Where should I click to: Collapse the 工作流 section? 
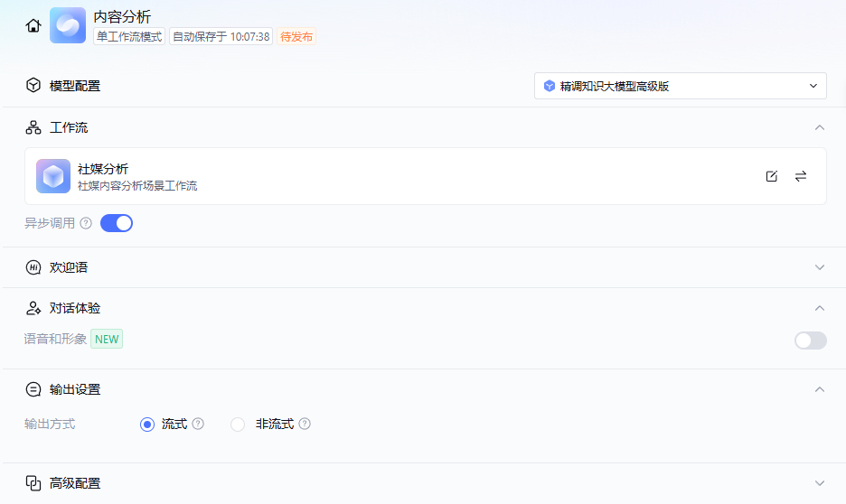coord(820,127)
